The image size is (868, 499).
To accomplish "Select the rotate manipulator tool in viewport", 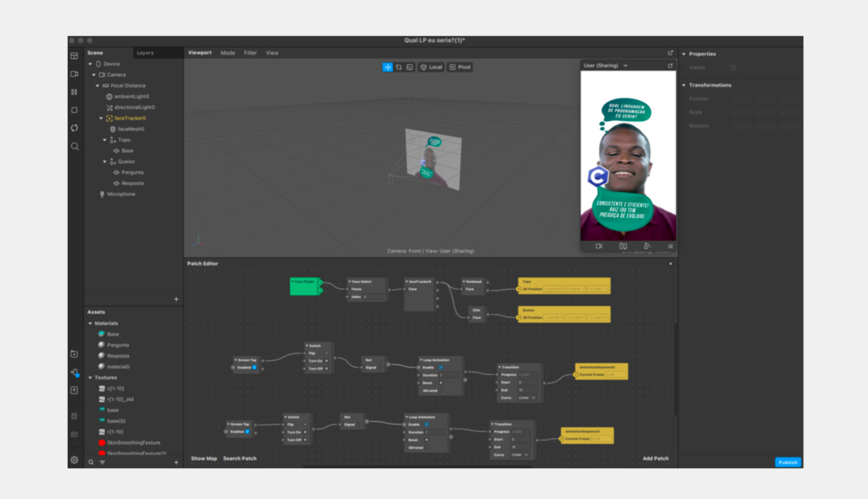I will (399, 67).
